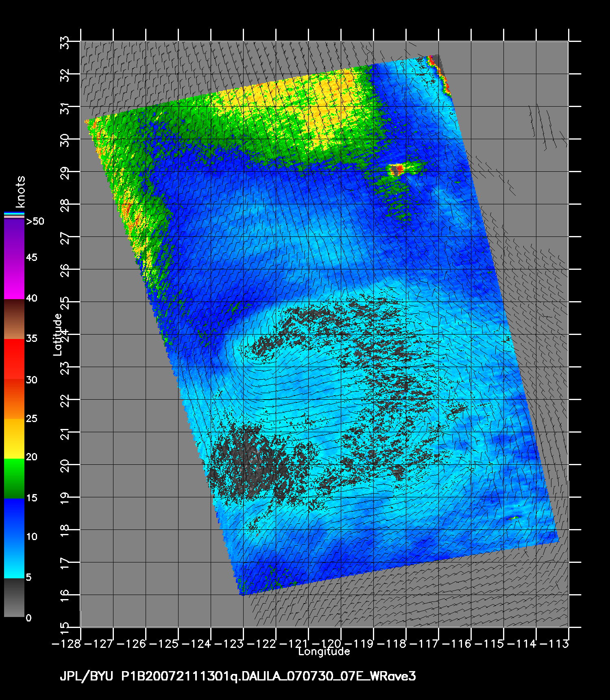This screenshot has width=610, height=700.
Task: Click latitude axis label '17'
Action: pos(65,563)
